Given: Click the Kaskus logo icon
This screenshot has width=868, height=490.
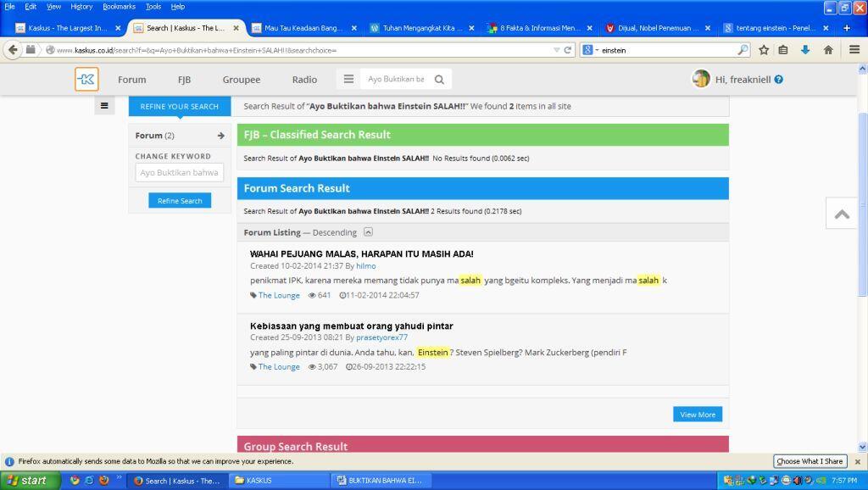Looking at the screenshot, I should 87,79.
